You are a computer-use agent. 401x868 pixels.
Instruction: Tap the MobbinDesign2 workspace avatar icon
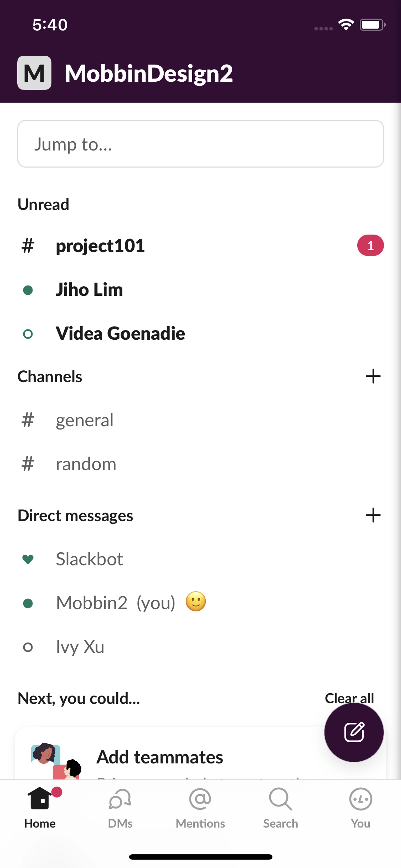coord(34,73)
